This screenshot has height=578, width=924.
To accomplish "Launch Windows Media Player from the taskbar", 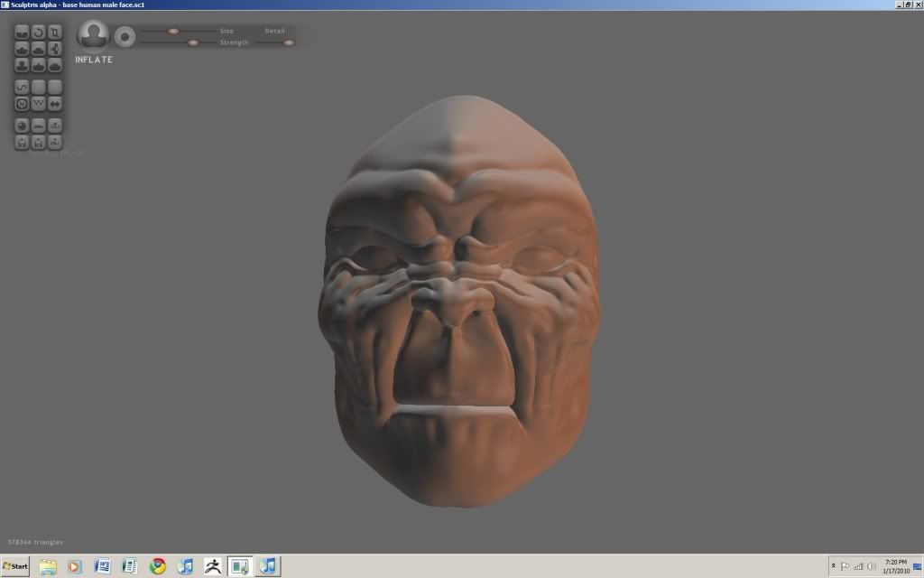I will point(75,567).
